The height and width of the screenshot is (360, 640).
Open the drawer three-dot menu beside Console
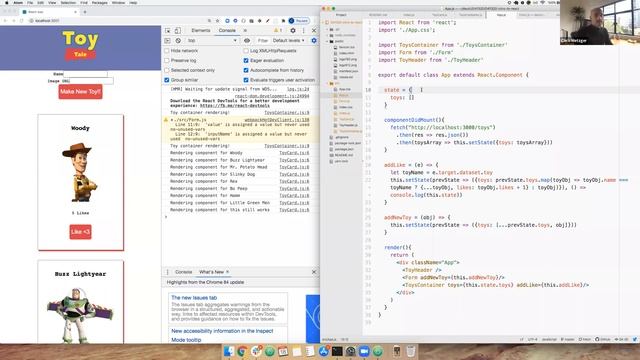coord(167,272)
